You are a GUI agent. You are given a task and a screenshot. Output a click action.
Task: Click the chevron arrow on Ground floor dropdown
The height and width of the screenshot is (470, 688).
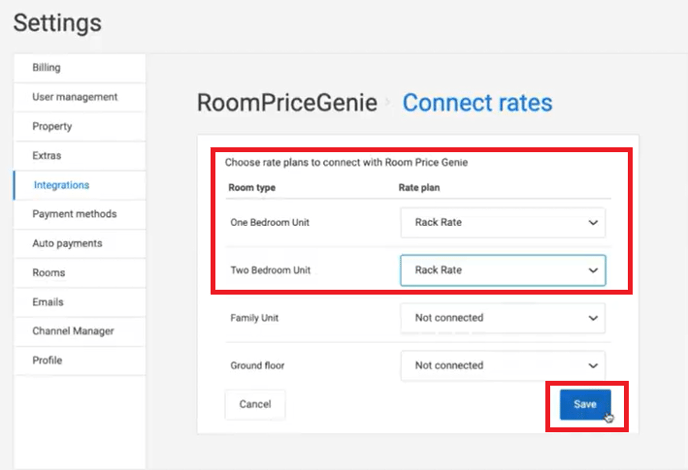pos(593,366)
